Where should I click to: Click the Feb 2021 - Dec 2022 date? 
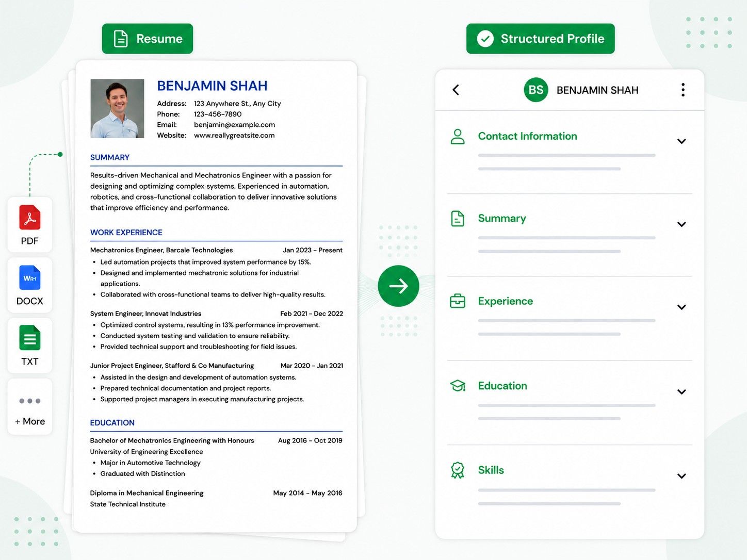[x=312, y=314]
